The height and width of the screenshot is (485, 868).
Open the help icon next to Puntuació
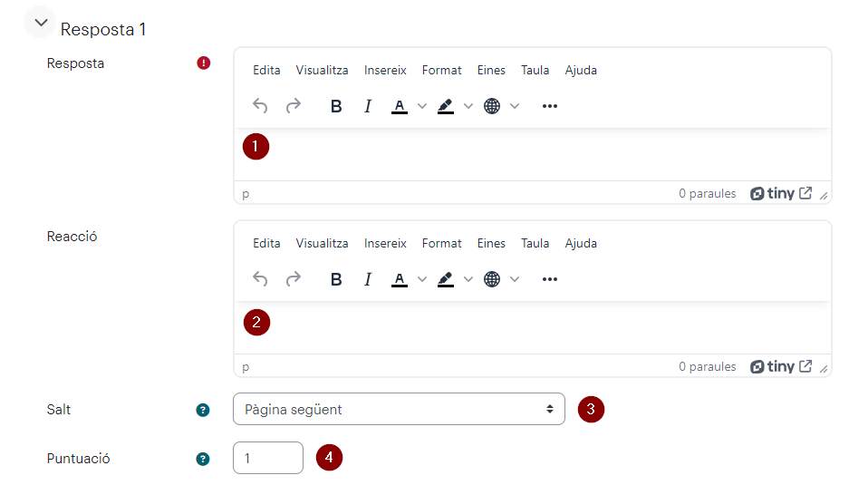coord(203,459)
